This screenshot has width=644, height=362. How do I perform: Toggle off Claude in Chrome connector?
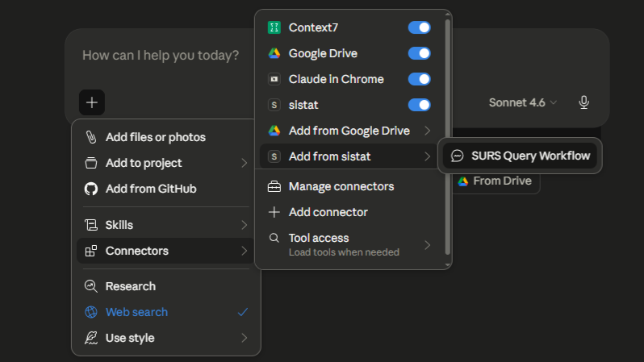coord(420,79)
